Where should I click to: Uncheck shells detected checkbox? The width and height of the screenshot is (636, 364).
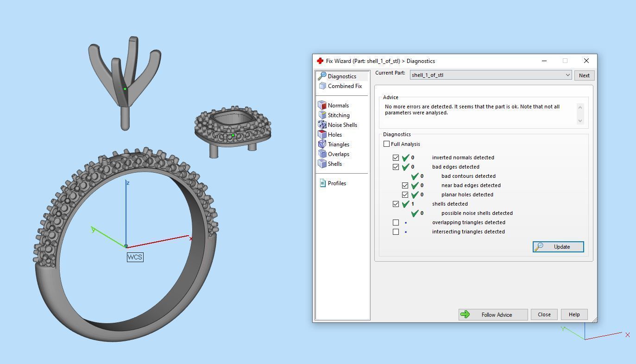click(x=396, y=204)
